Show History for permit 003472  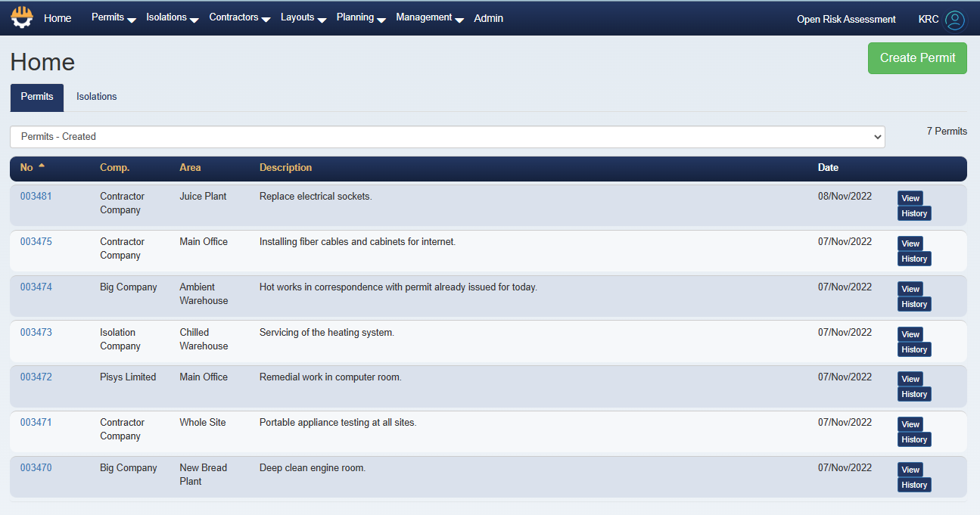click(x=914, y=394)
